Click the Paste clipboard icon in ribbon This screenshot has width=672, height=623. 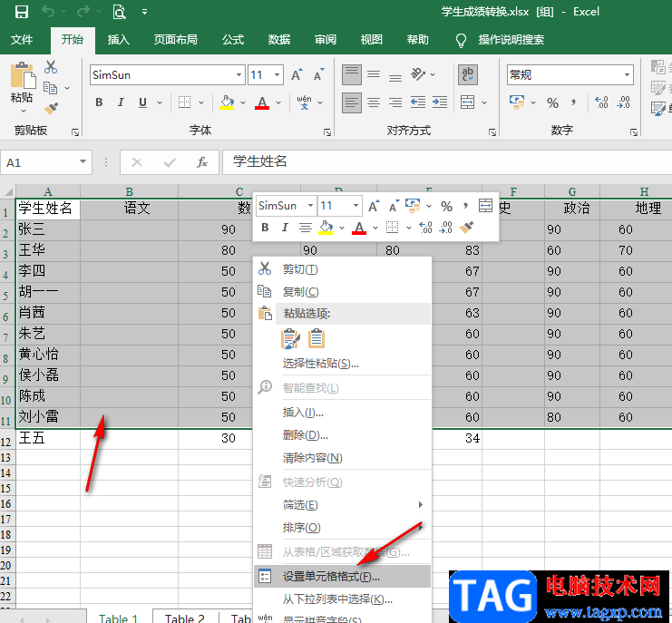click(x=23, y=75)
